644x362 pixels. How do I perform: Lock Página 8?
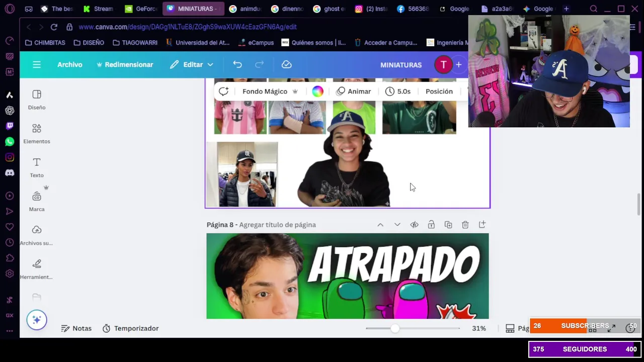tap(431, 225)
